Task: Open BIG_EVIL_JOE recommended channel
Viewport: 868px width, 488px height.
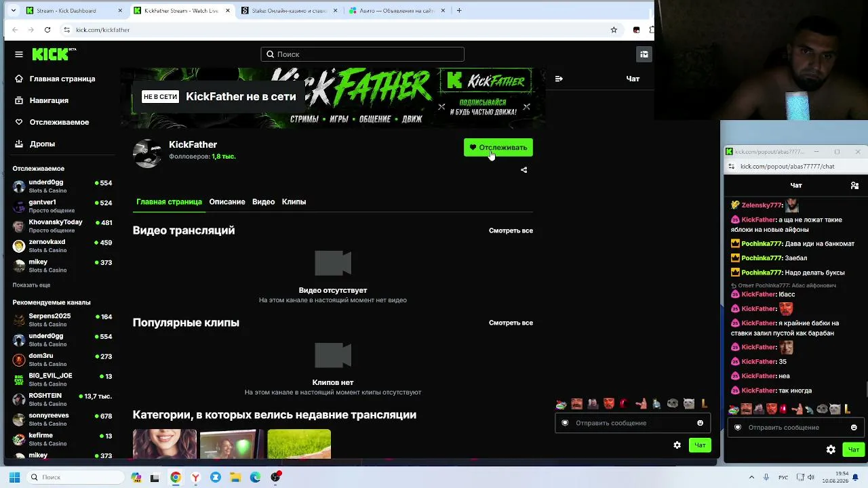Action: point(62,380)
